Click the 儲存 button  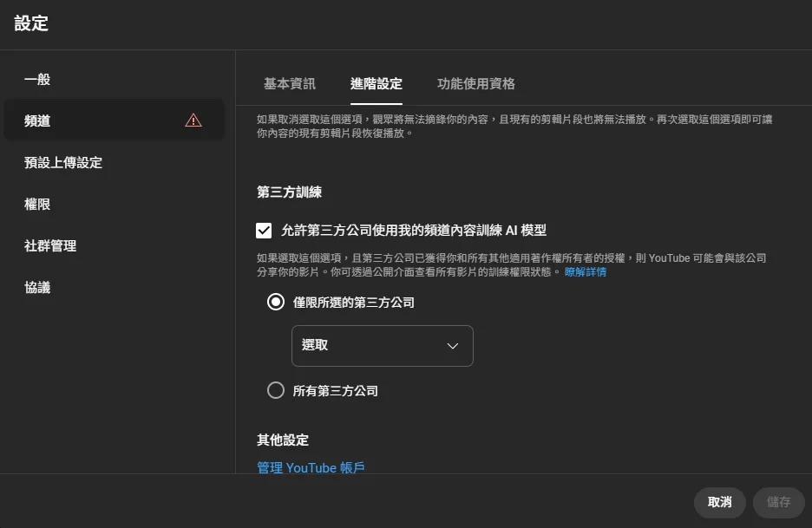coord(779,502)
